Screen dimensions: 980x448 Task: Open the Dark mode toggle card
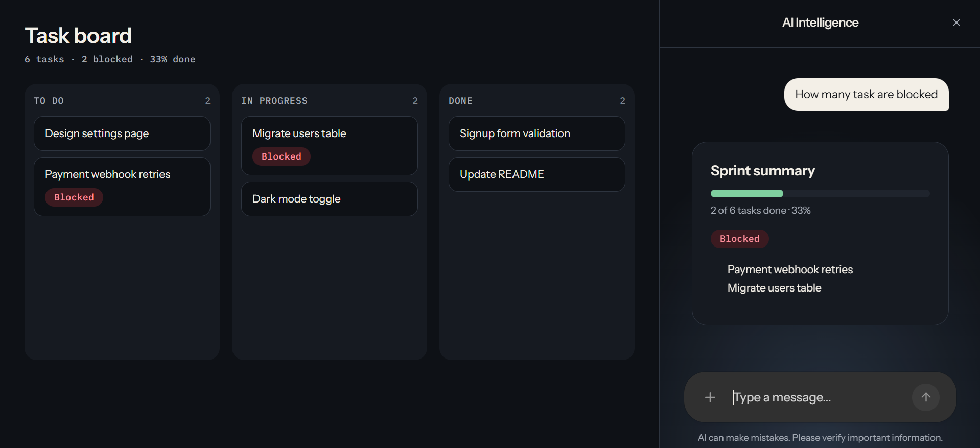[330, 199]
